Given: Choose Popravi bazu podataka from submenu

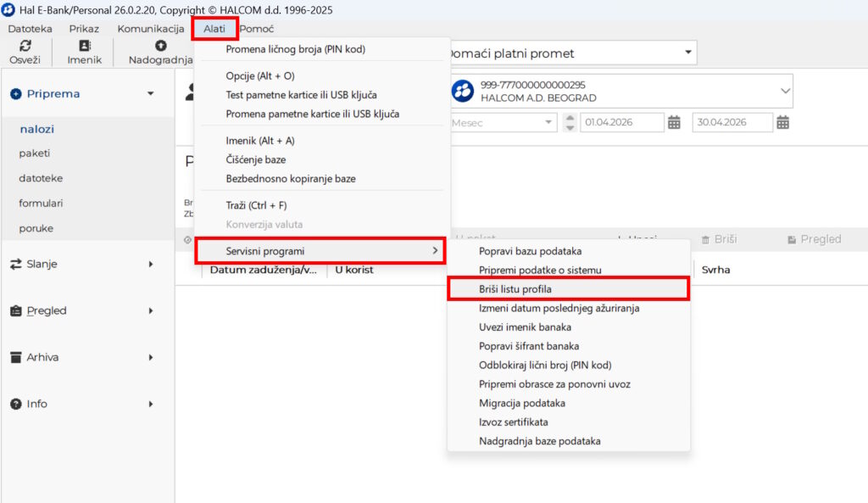Looking at the screenshot, I should [530, 251].
